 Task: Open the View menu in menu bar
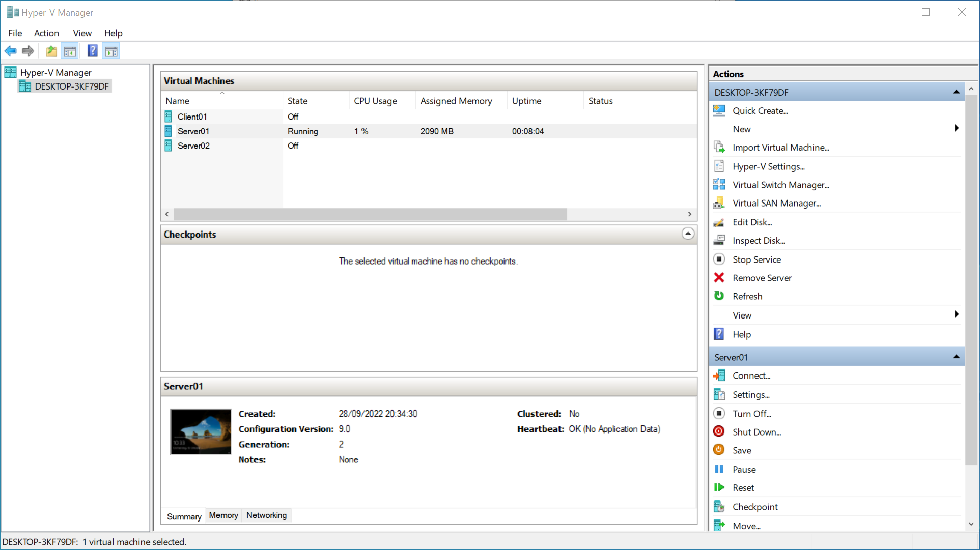click(82, 33)
